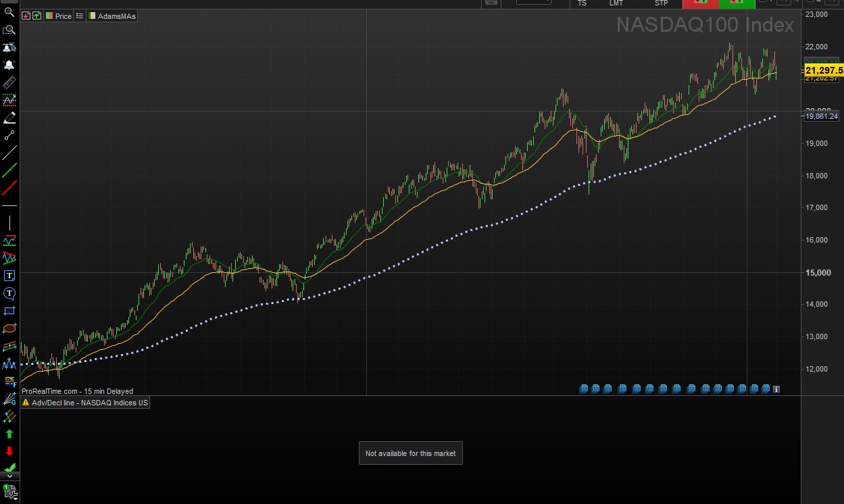Choose the horizontal line tool
This screenshot has height=504, width=844.
9,205
